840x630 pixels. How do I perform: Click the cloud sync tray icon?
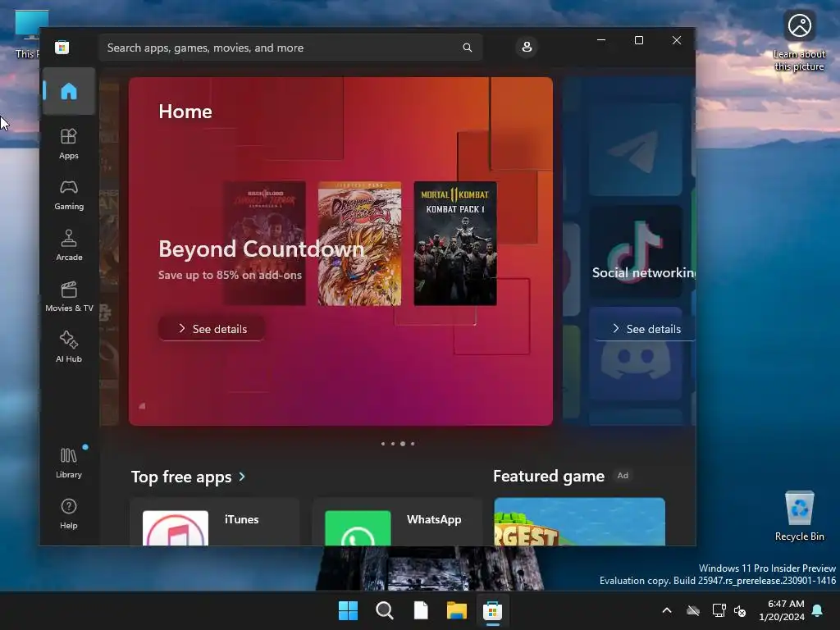pyautogui.click(x=693, y=610)
